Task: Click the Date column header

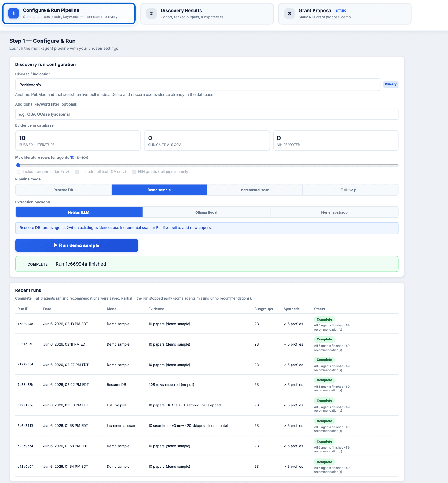Action: pos(47,309)
